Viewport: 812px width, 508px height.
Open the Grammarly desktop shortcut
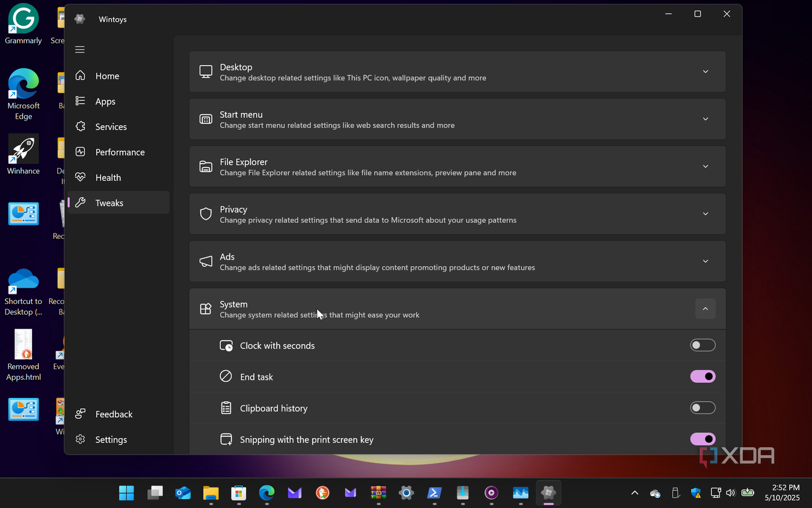(23, 25)
